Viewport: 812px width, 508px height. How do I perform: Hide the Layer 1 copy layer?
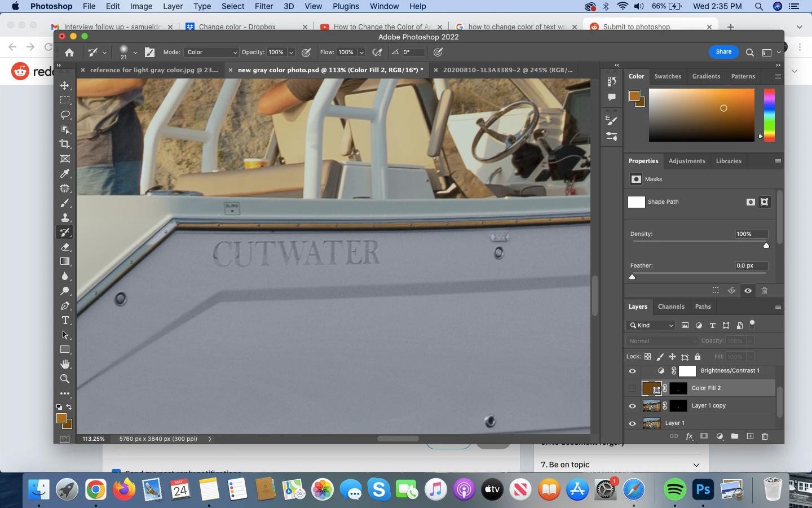coord(632,406)
